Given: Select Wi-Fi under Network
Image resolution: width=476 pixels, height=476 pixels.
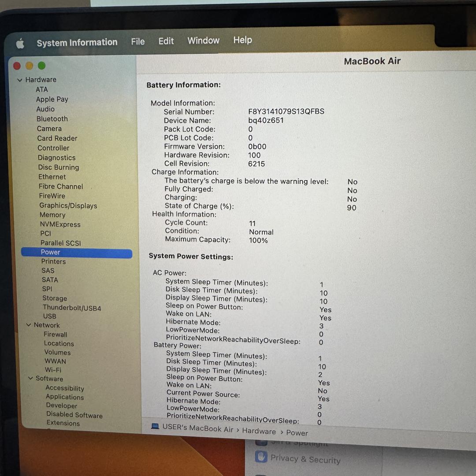Looking at the screenshot, I should (53, 370).
